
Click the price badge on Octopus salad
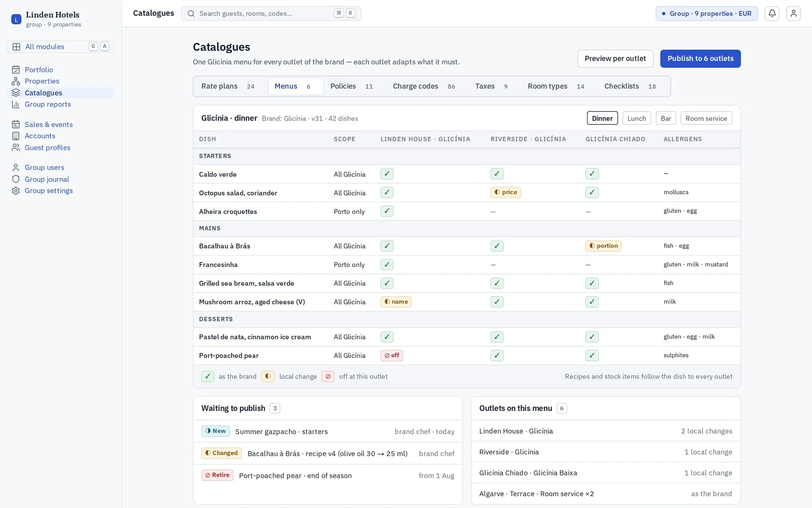click(x=505, y=192)
